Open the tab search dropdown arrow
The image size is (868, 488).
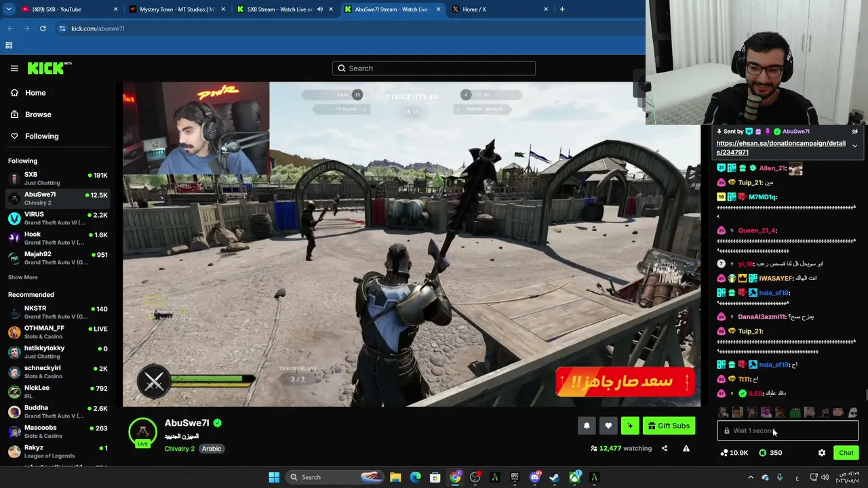[x=10, y=9]
